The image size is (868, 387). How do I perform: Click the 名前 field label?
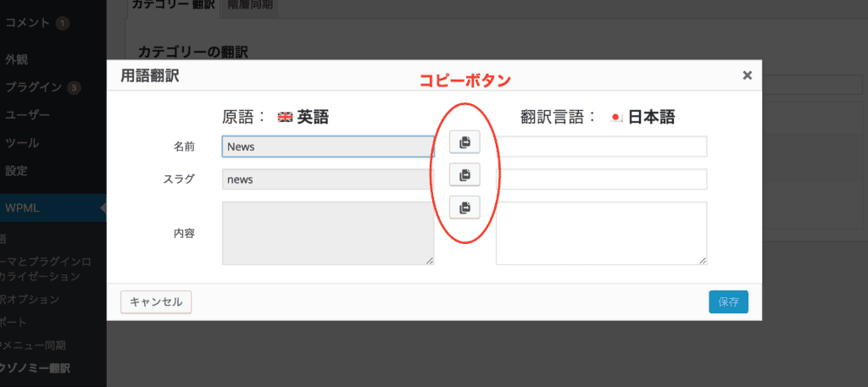(184, 147)
